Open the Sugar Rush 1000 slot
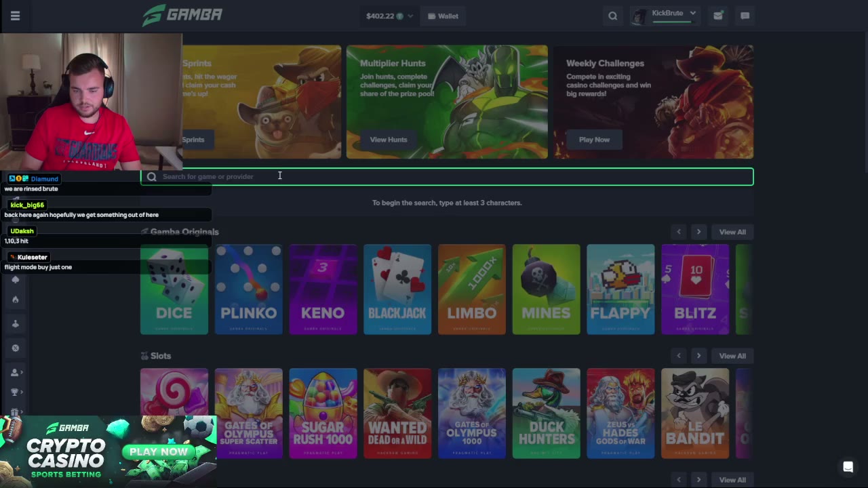The width and height of the screenshot is (868, 488). click(x=323, y=413)
